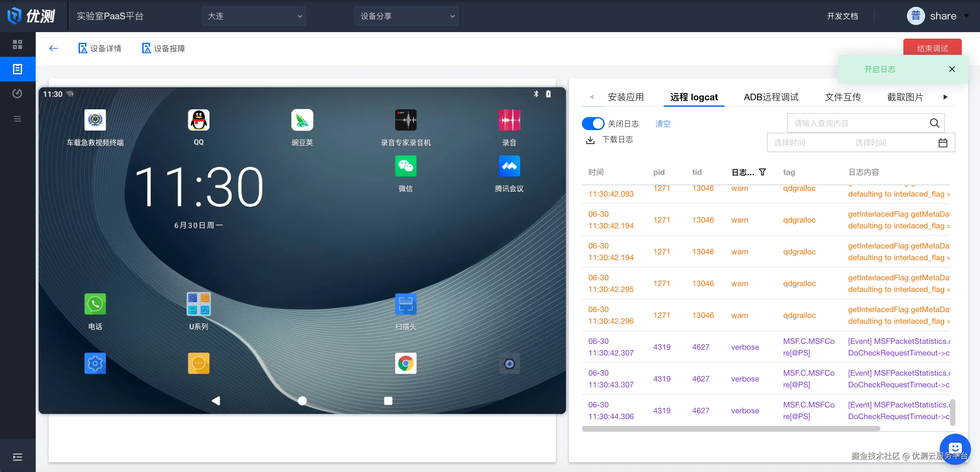Click the log level filter icon
The width and height of the screenshot is (980, 472).
(762, 172)
